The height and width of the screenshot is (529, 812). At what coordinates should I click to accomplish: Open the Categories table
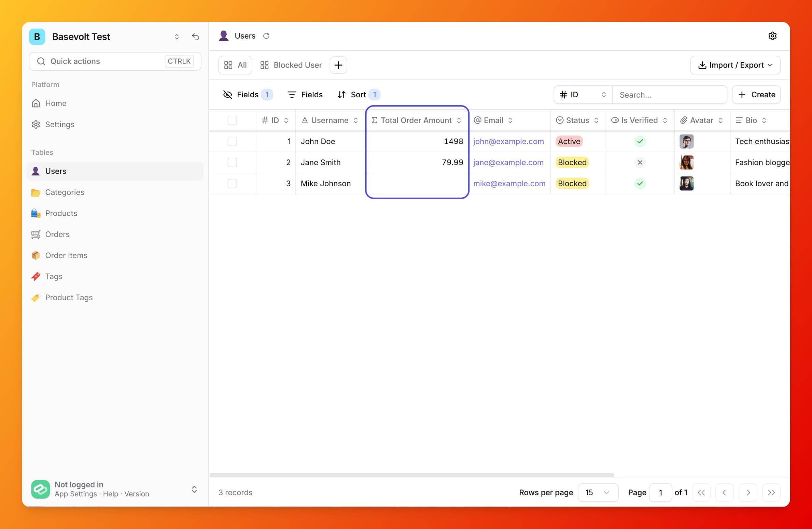pos(65,192)
